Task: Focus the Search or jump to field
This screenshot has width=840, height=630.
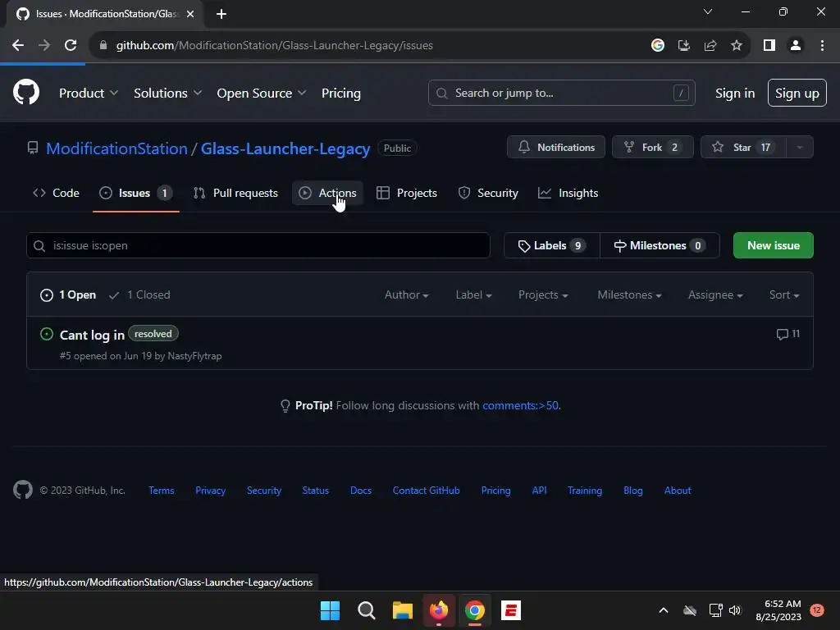Action: point(561,93)
